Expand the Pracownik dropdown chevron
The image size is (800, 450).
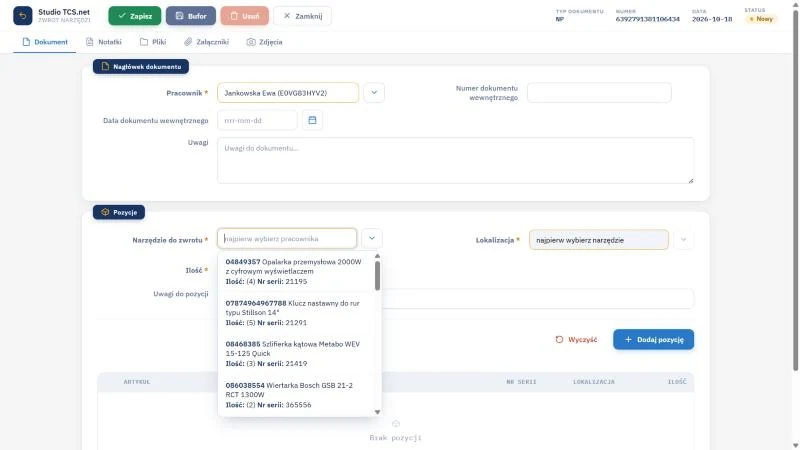coord(374,93)
